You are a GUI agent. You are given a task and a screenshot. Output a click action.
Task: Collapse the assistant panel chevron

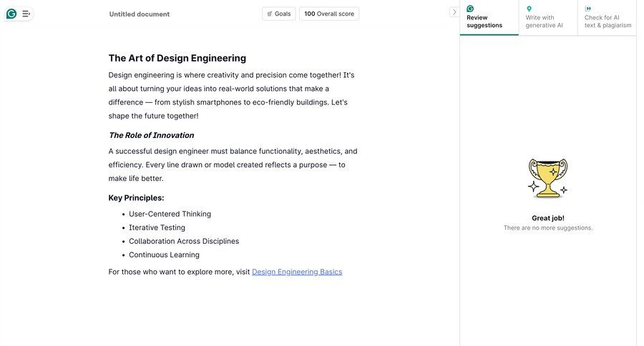point(454,12)
